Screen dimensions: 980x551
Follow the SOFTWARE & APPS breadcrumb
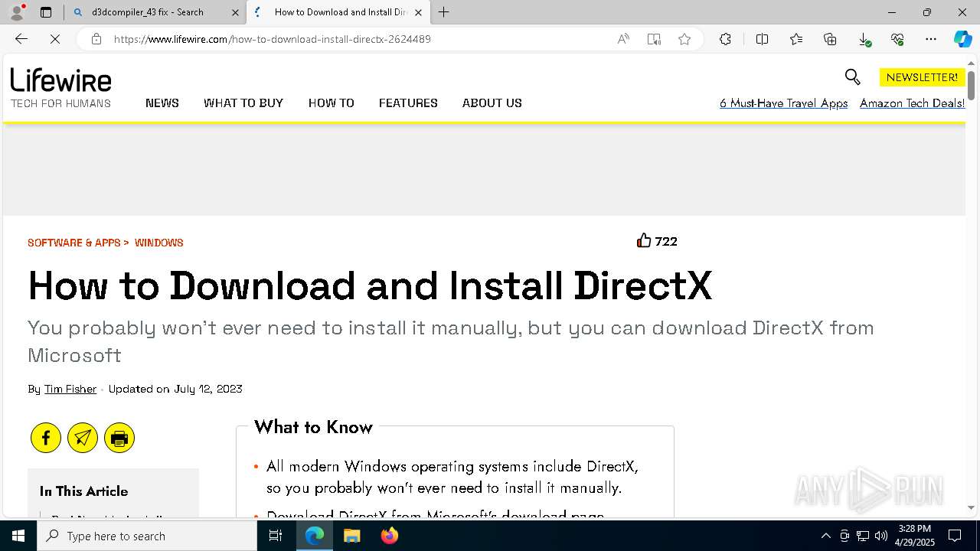[x=74, y=243]
